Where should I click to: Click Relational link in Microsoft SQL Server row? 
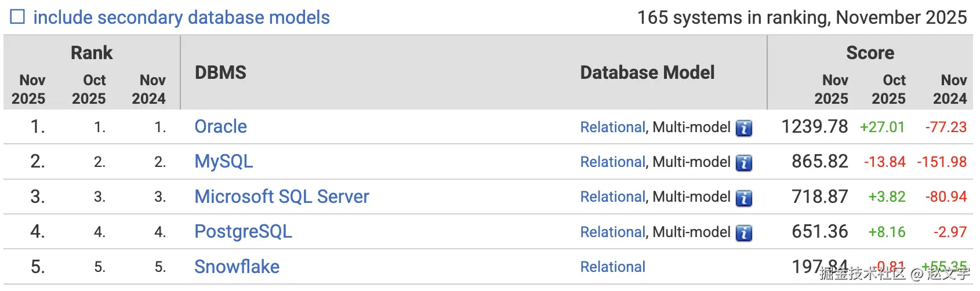click(612, 197)
